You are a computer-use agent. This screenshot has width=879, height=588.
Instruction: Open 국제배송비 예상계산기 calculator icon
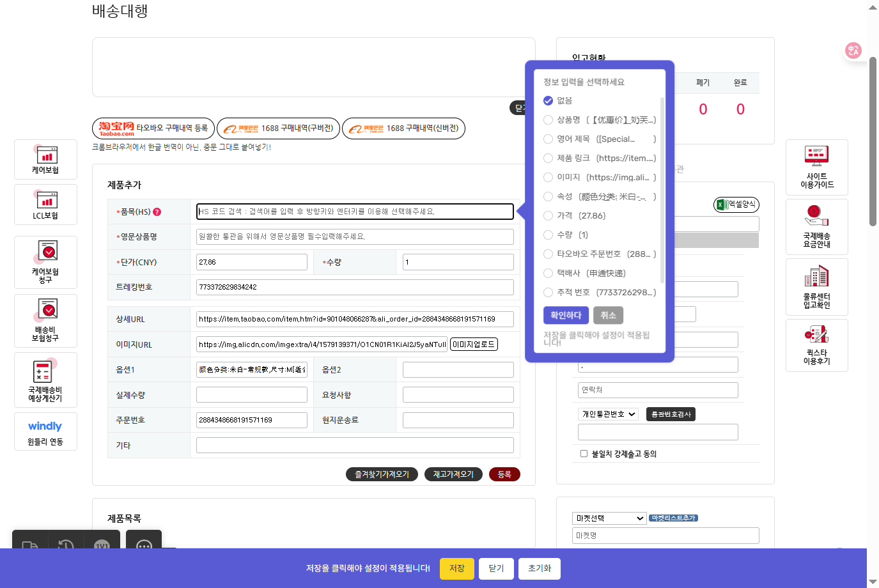pos(45,380)
